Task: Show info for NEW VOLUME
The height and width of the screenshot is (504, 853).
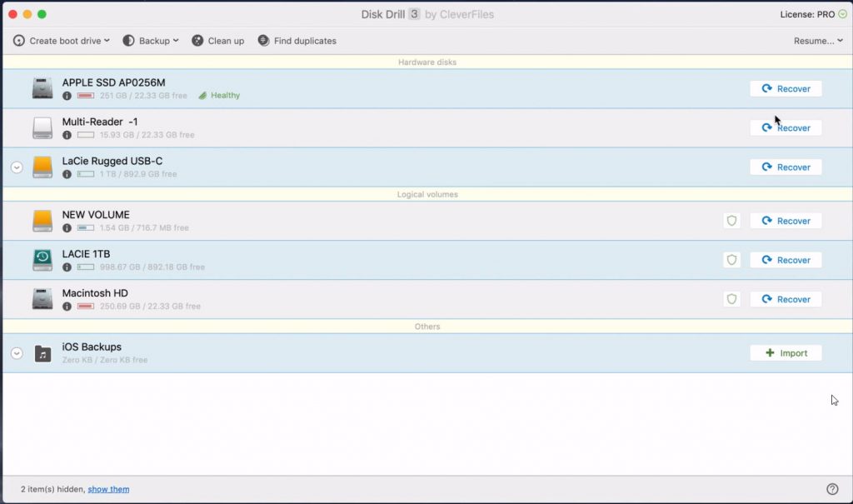Action: pos(67,228)
